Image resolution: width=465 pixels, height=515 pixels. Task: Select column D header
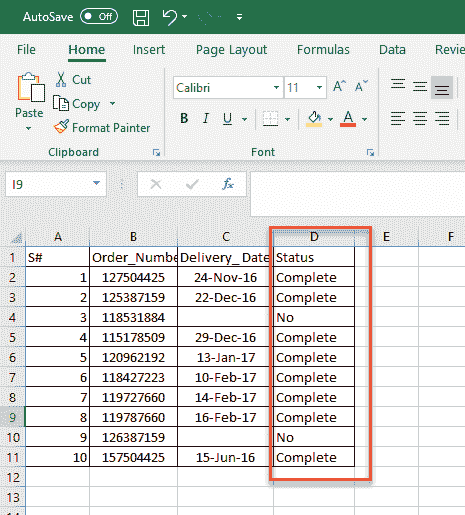coord(314,237)
